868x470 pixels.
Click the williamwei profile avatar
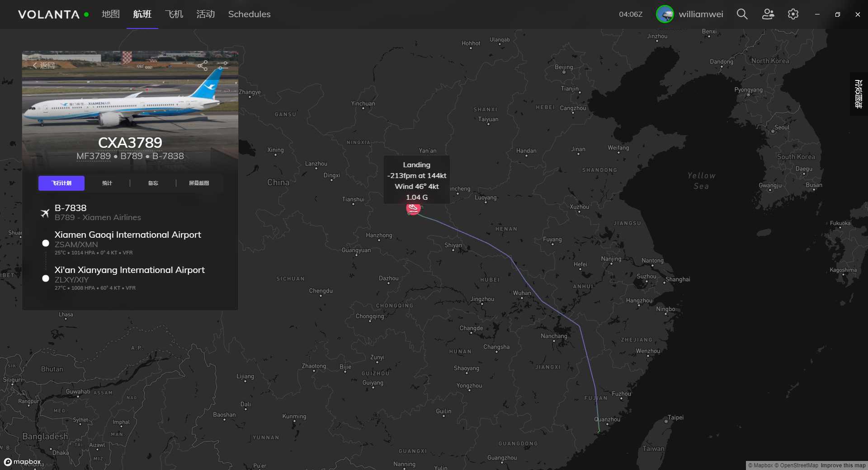coord(665,14)
